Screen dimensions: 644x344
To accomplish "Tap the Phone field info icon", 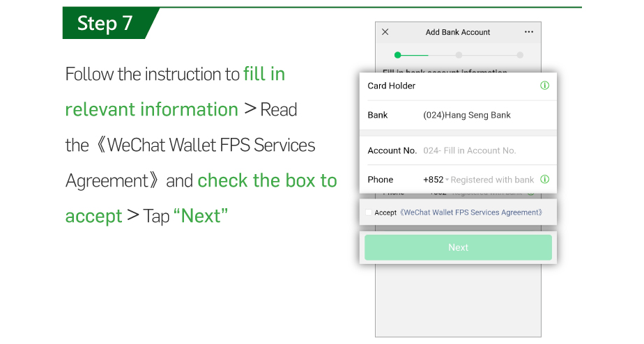I will 544,180.
